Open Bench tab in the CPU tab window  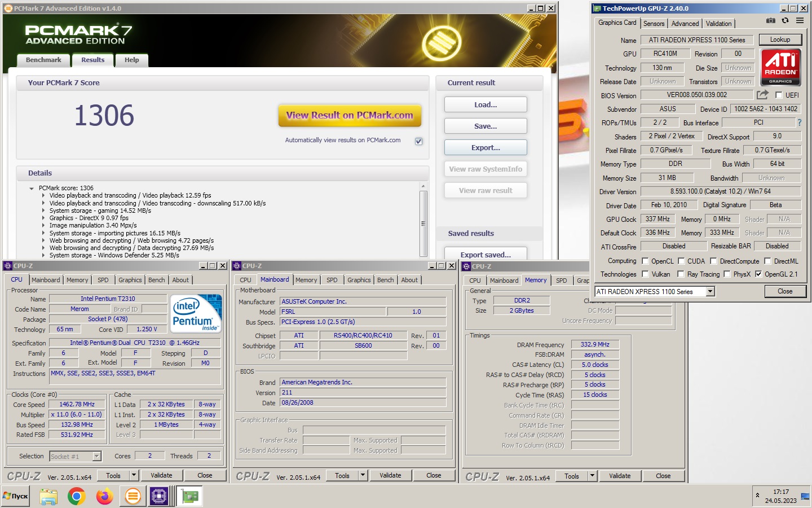(x=157, y=280)
